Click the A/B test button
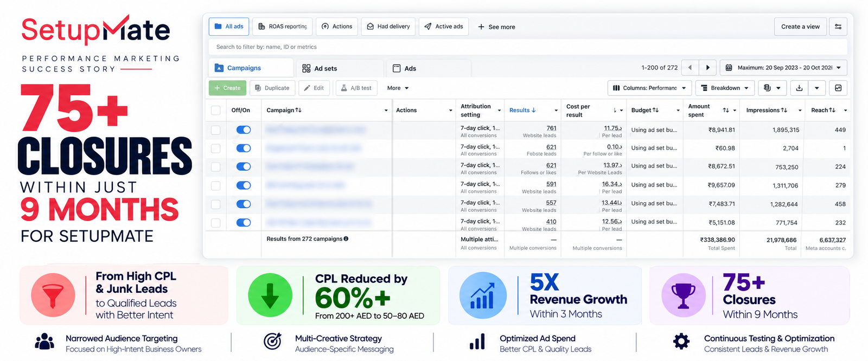 pyautogui.click(x=356, y=88)
